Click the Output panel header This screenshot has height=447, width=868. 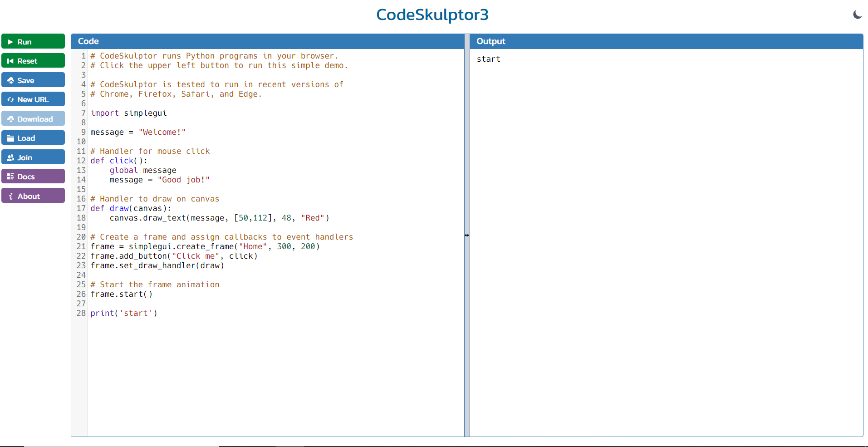(x=667, y=41)
